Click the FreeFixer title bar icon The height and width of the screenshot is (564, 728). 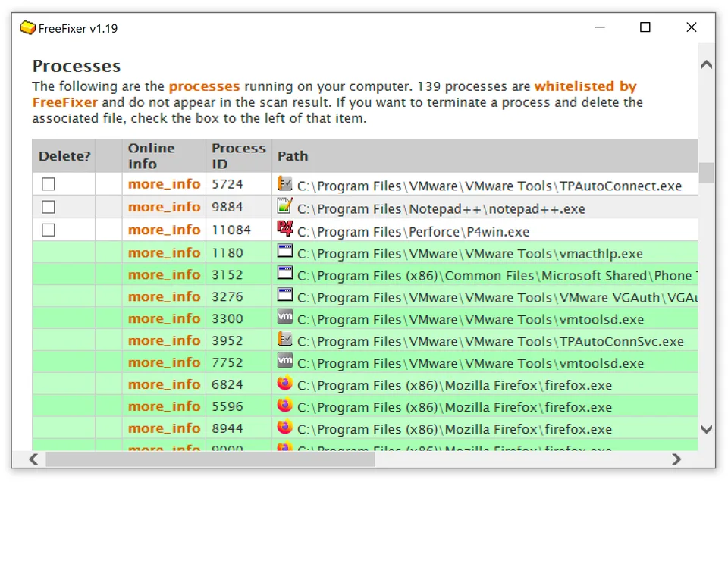pos(27,28)
